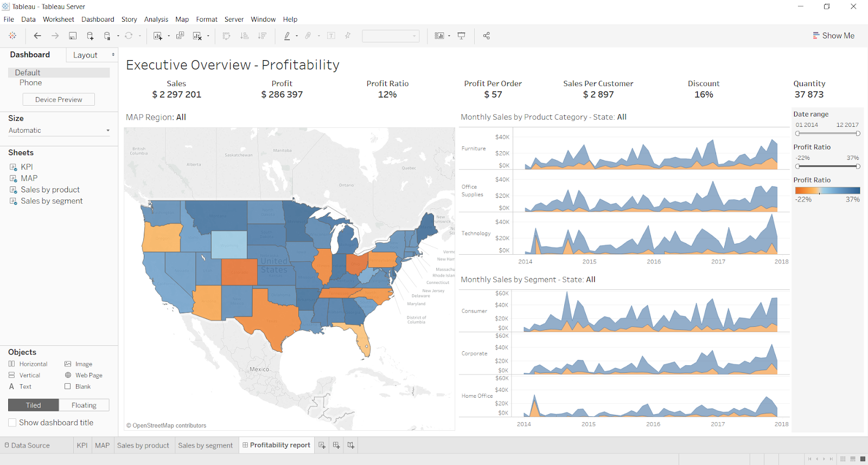The width and height of the screenshot is (868, 465).
Task: Open the Analysis menu
Action: (x=156, y=20)
